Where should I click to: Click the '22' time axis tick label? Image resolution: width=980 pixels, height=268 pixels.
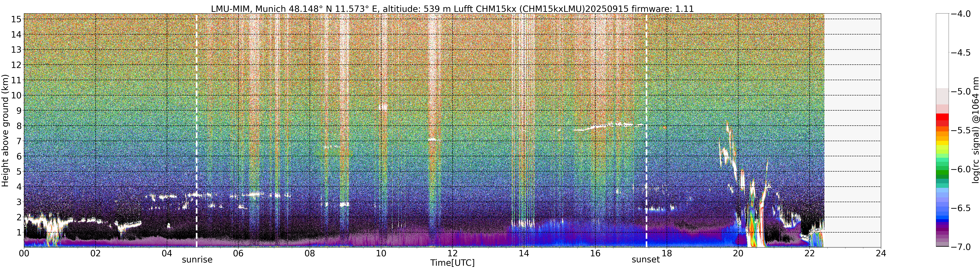pyautogui.click(x=810, y=254)
